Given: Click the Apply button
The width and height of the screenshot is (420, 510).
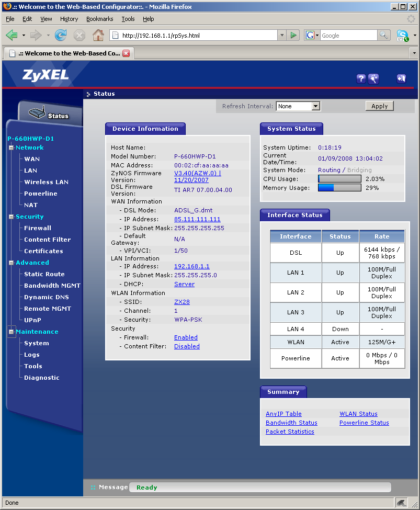Looking at the screenshot, I should coord(379,106).
